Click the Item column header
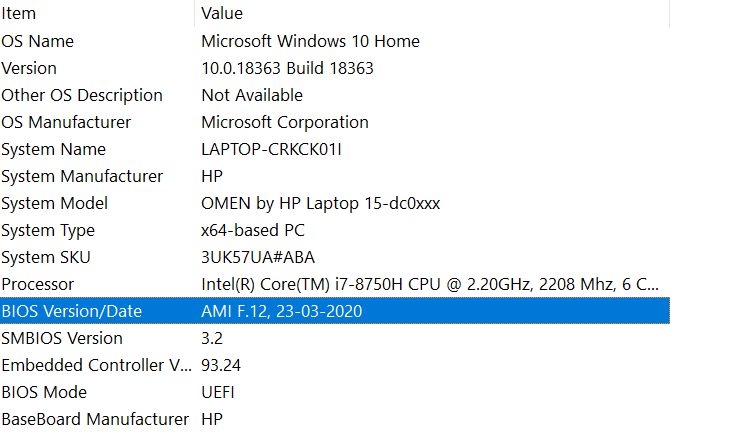The height and width of the screenshot is (435, 738). point(97,13)
